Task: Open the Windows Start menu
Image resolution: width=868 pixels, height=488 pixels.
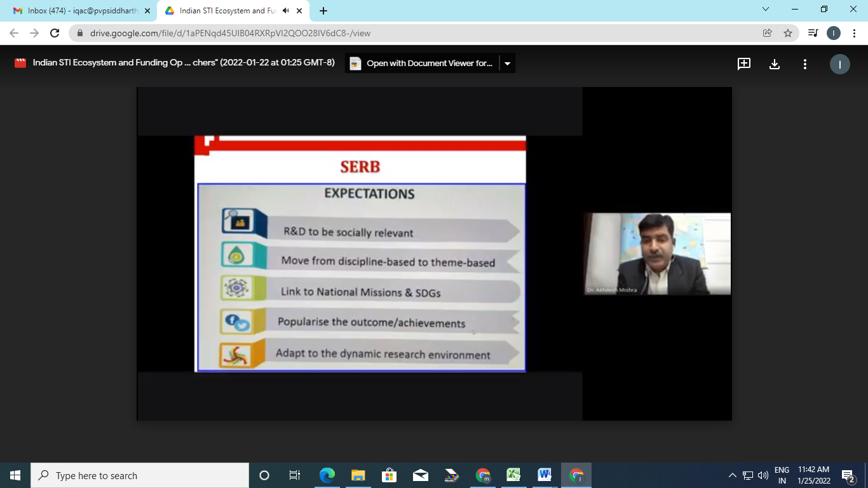Action: click(x=15, y=475)
